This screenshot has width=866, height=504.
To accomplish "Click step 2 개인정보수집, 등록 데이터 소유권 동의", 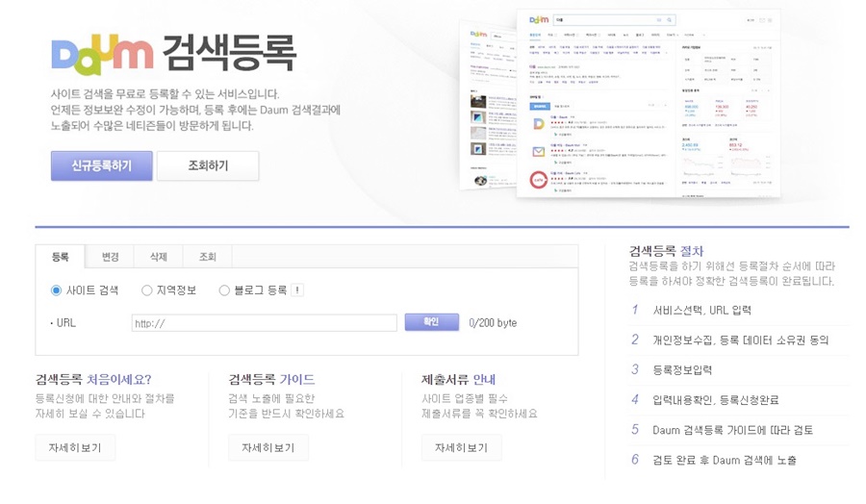I will click(740, 340).
